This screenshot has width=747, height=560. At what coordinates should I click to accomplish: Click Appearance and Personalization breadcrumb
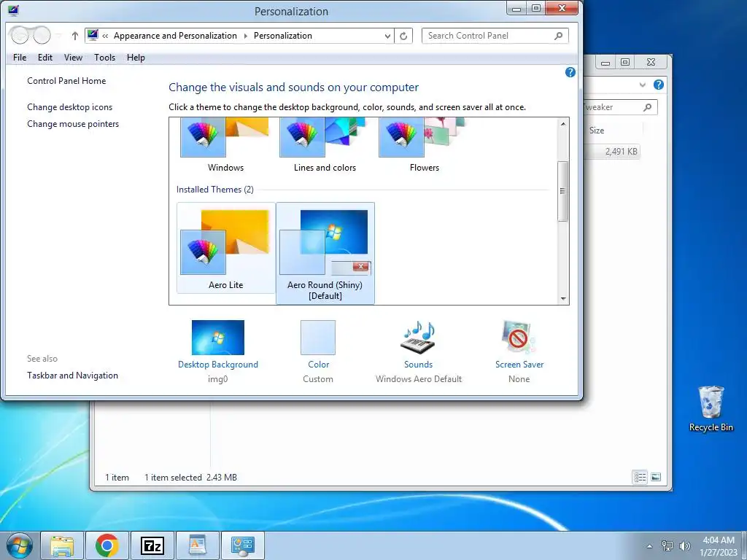click(x=175, y=36)
